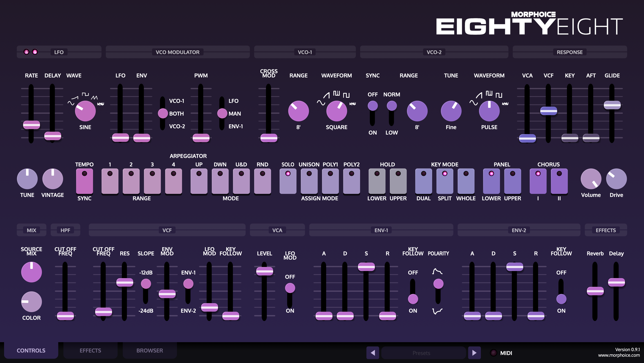The width and height of the screenshot is (644, 363).
Task: Open the www.morphoice.com link
Action: click(x=619, y=355)
